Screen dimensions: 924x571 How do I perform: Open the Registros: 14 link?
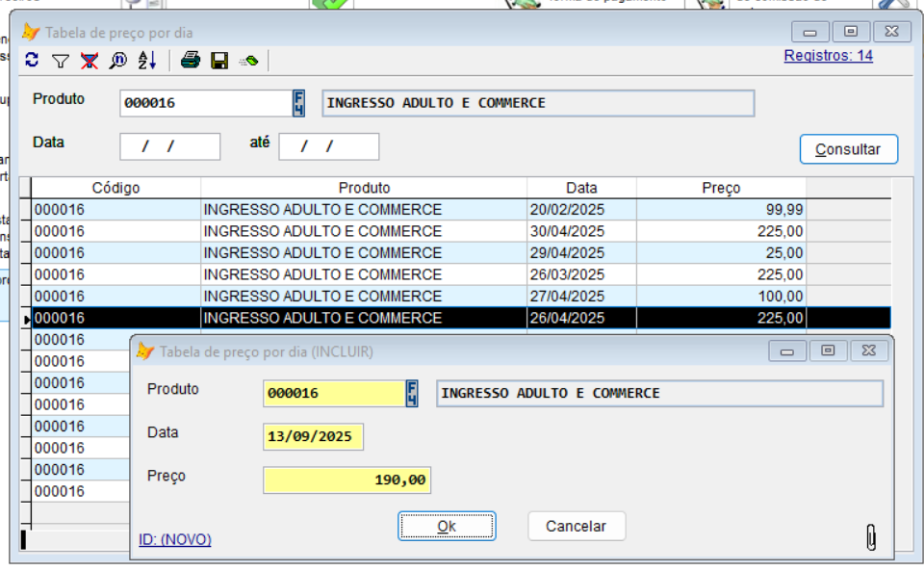[x=828, y=56]
